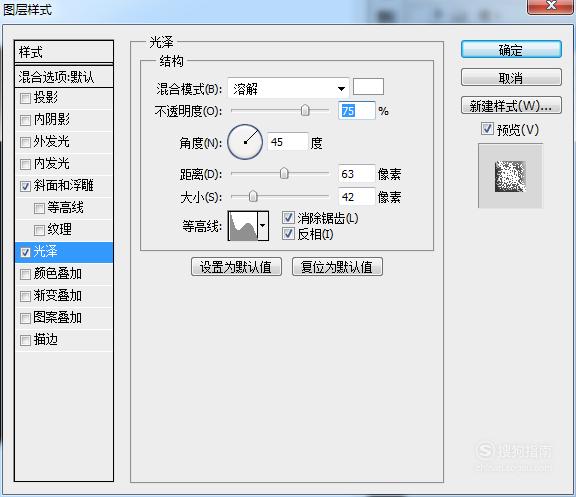
Task: Uncheck the 反相(I) invert checkbox
Action: (x=288, y=234)
